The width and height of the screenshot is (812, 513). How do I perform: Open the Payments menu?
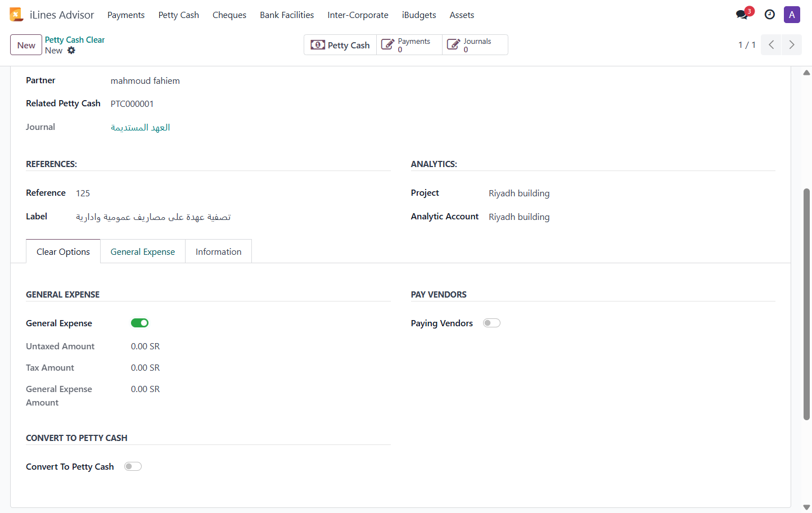126,15
